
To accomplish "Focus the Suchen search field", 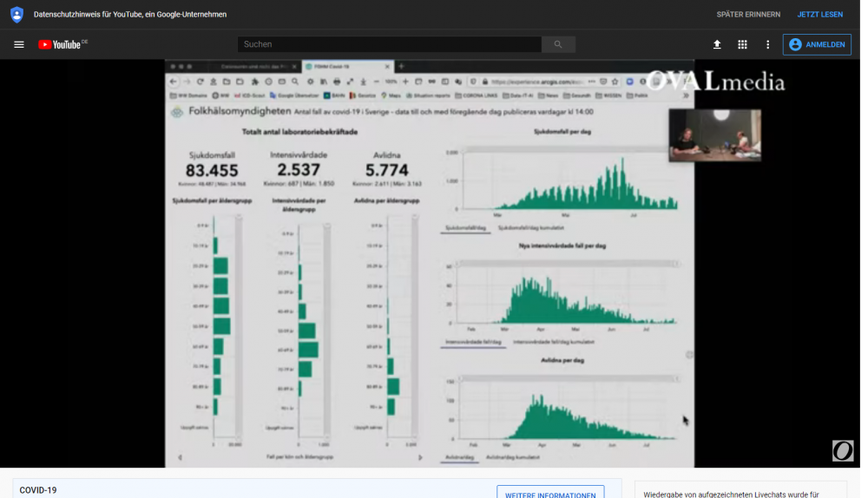I will [389, 44].
